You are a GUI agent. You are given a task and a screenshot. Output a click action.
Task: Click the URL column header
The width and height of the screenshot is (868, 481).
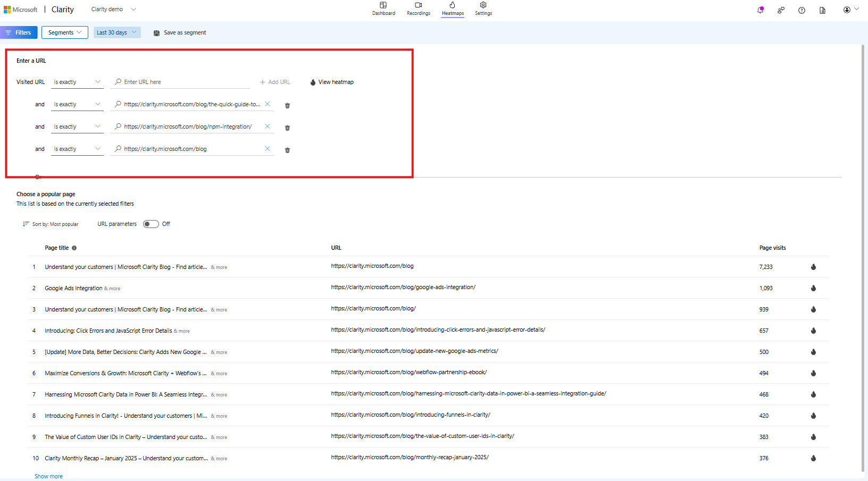pos(336,248)
